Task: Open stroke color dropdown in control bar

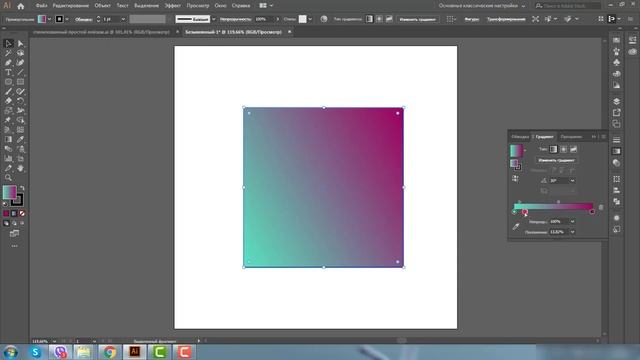Action: [67, 19]
